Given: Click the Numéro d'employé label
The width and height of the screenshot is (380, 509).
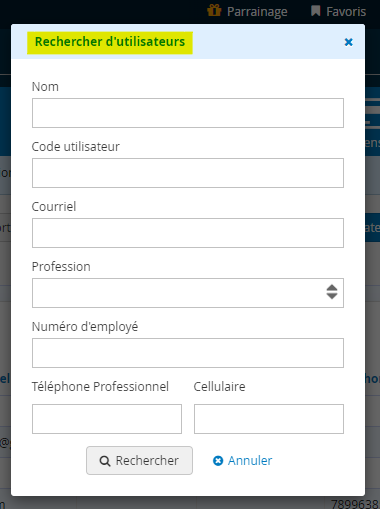Looking at the screenshot, I should click(85, 327).
